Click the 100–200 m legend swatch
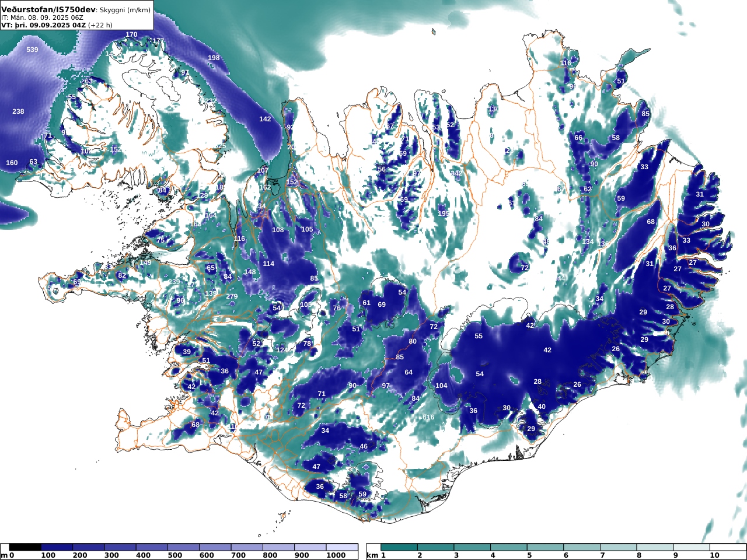 pos(57,547)
